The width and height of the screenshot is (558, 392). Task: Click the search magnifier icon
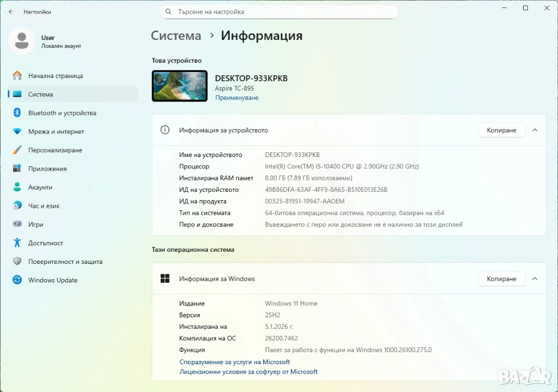click(x=169, y=11)
